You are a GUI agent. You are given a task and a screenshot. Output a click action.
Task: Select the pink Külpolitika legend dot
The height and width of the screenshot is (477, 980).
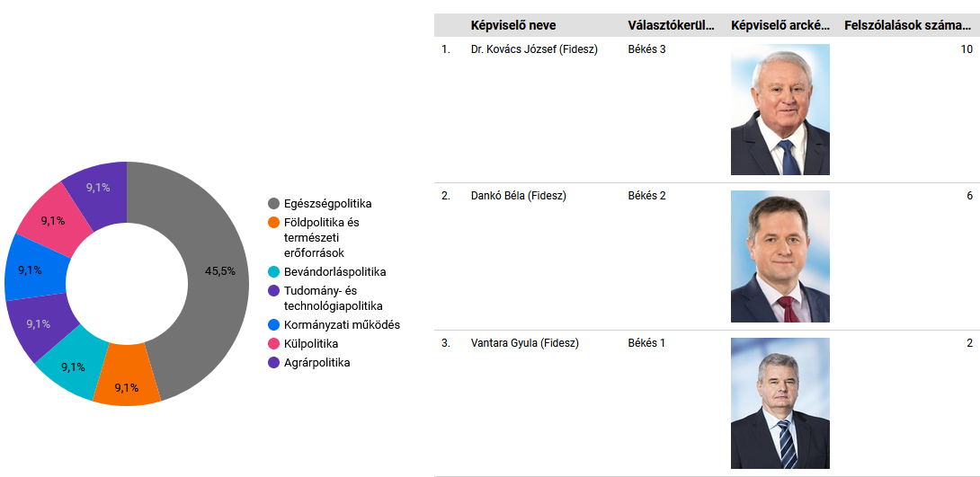tap(273, 344)
